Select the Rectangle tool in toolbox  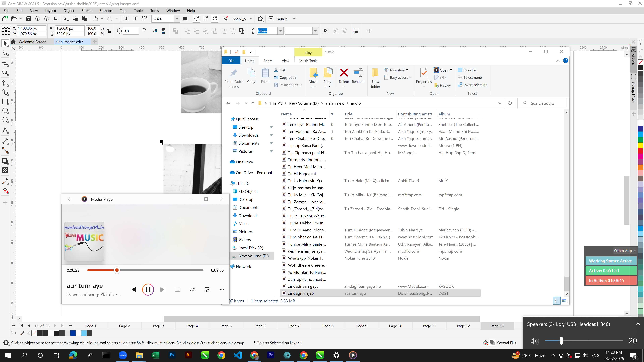[x=5, y=101]
